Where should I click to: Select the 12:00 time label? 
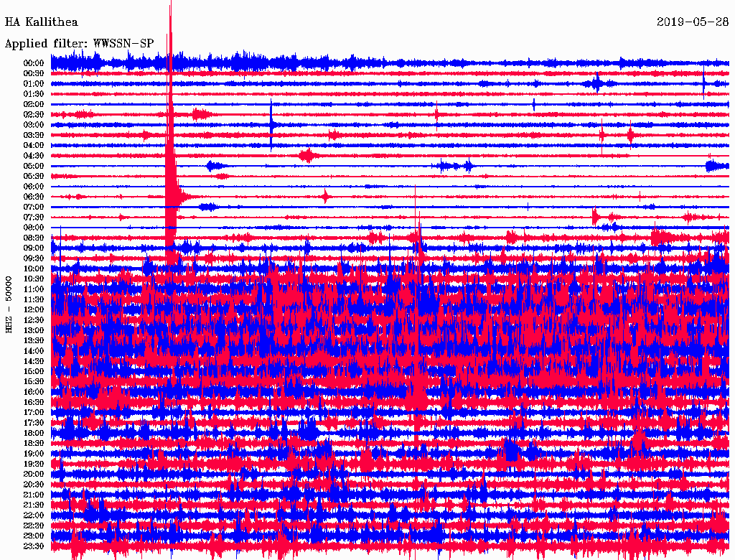[34, 310]
